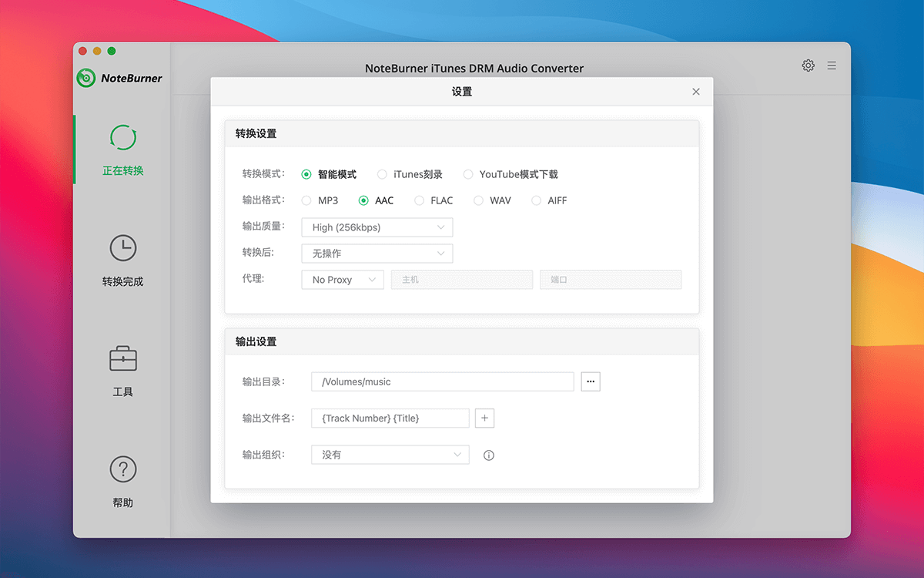This screenshot has height=578, width=924.
Task: Click the 端口 port input field
Action: 611,280
